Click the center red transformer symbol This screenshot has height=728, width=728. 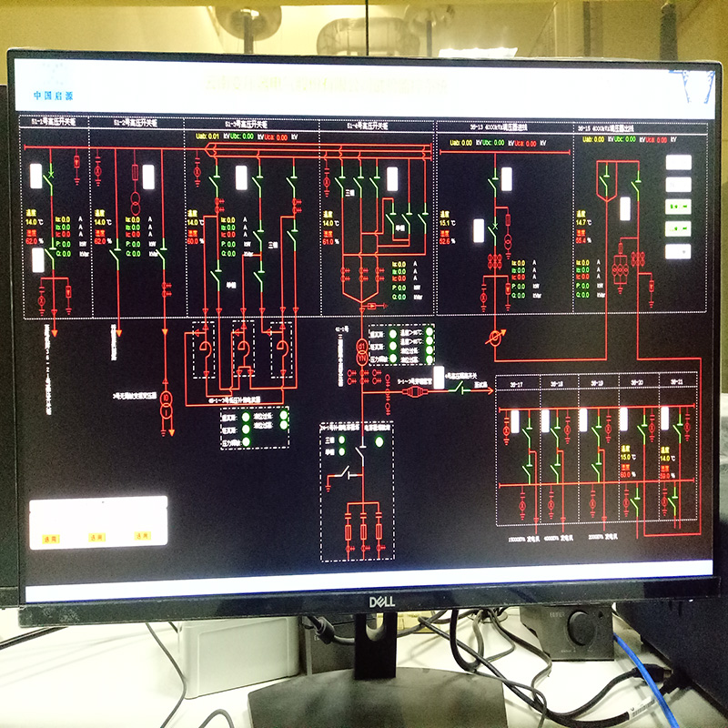coord(361,350)
